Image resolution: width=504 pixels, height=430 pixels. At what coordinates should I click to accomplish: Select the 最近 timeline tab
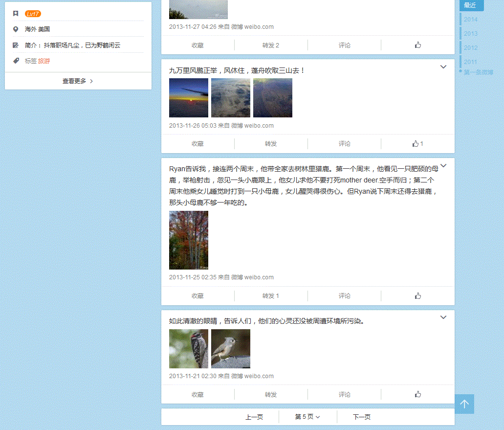[471, 5]
